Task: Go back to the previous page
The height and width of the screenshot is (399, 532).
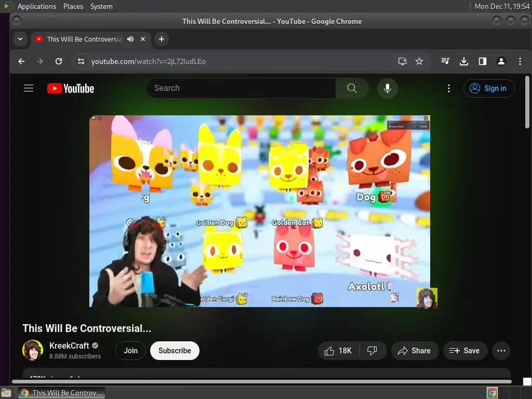Action: 21,61
